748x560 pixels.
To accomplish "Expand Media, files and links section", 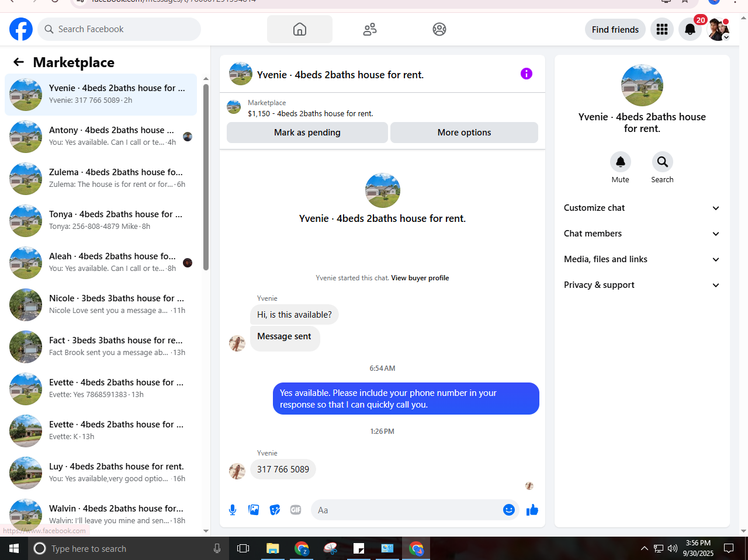I will click(x=642, y=259).
